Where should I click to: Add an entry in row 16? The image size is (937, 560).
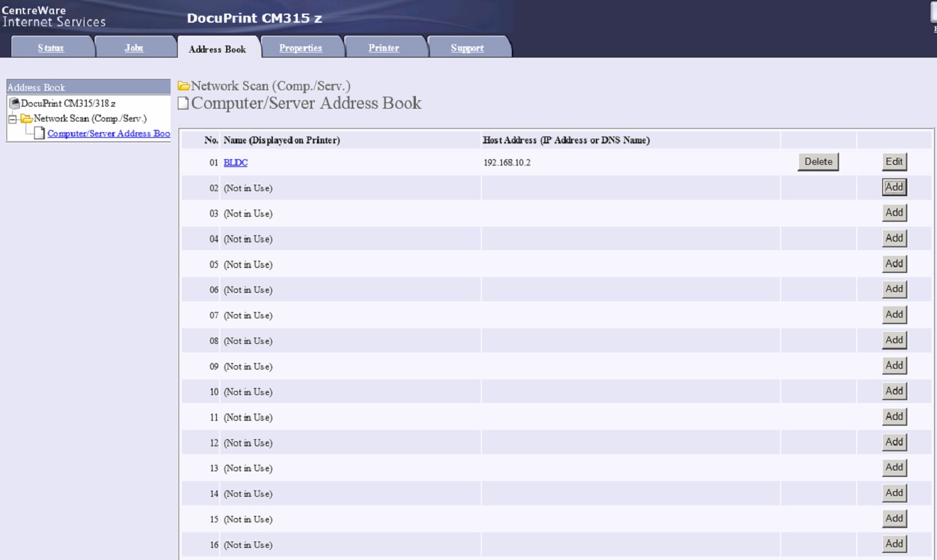click(x=894, y=544)
